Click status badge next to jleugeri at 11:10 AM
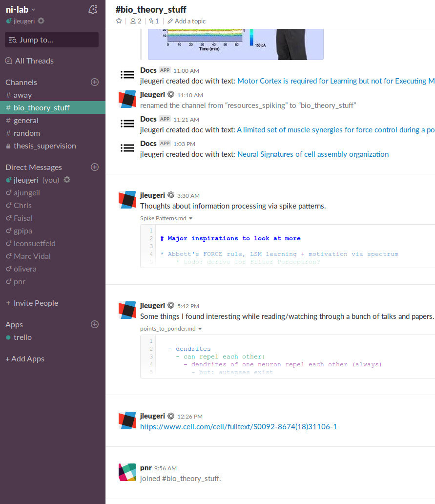 [171, 94]
